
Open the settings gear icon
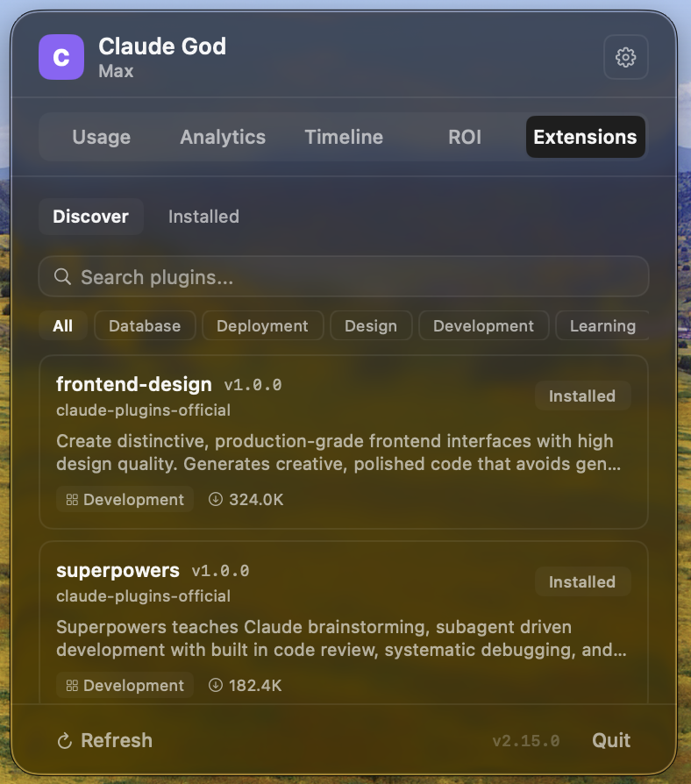624,57
